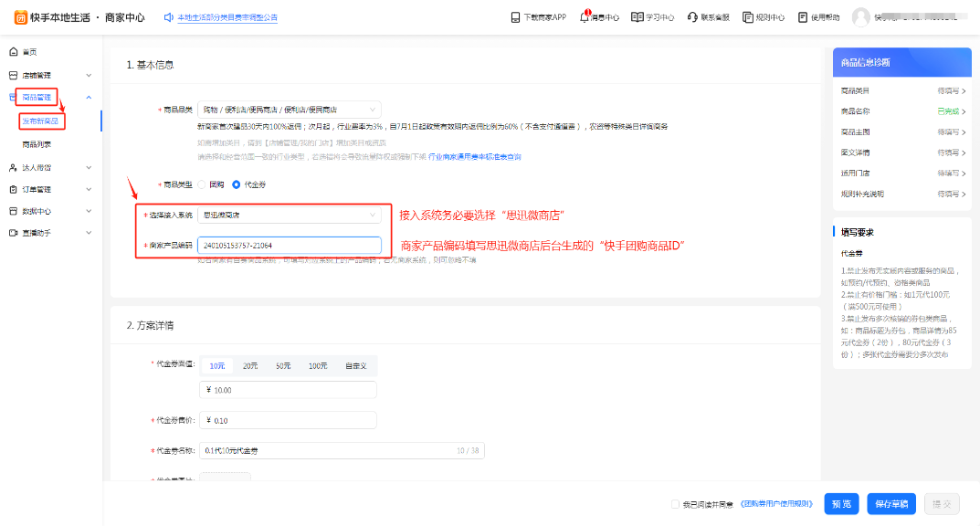Open the 本地生活部分类目费率调整公告 announcement link
Screen dimensions: 980x526
tap(227, 17)
